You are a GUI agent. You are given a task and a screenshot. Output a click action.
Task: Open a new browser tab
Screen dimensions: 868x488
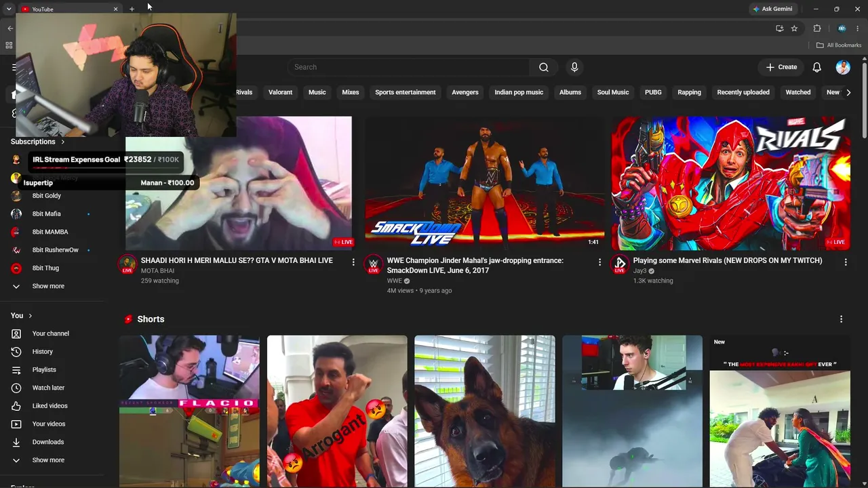tap(132, 9)
